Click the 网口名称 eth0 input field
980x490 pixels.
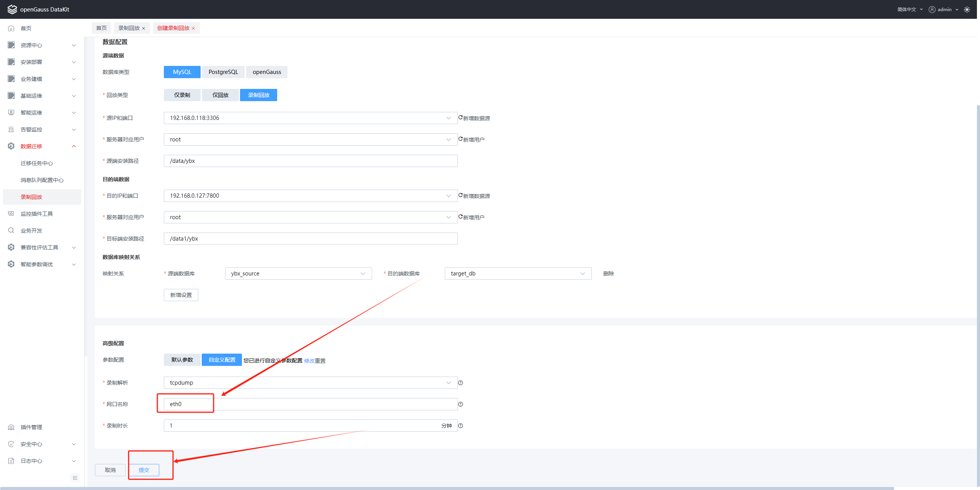point(310,404)
